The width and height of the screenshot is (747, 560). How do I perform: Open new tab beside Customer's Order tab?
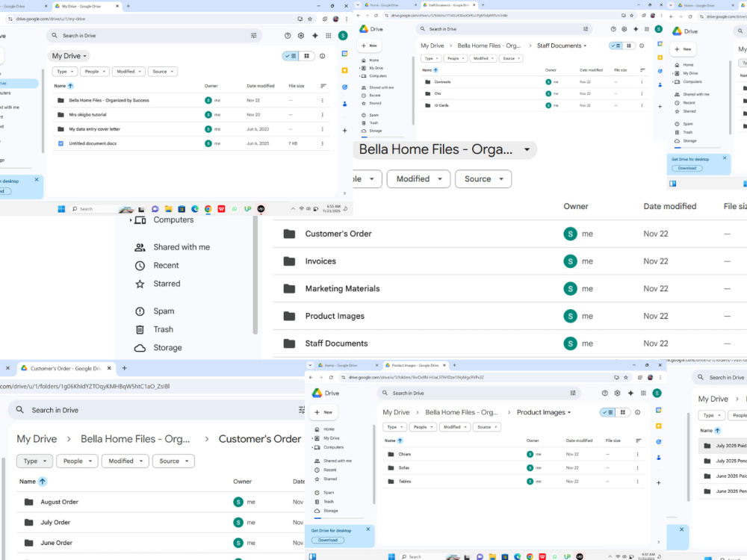pos(124,368)
